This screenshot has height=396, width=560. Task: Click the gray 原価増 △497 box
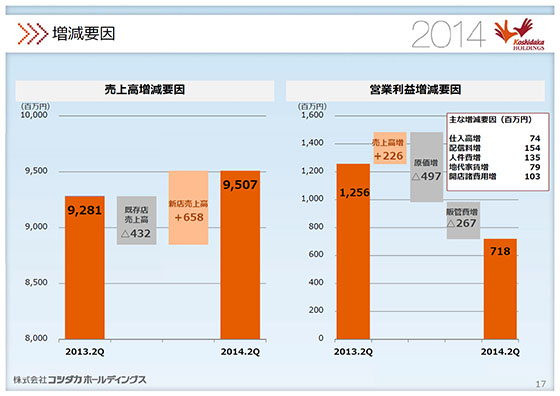pos(427,167)
